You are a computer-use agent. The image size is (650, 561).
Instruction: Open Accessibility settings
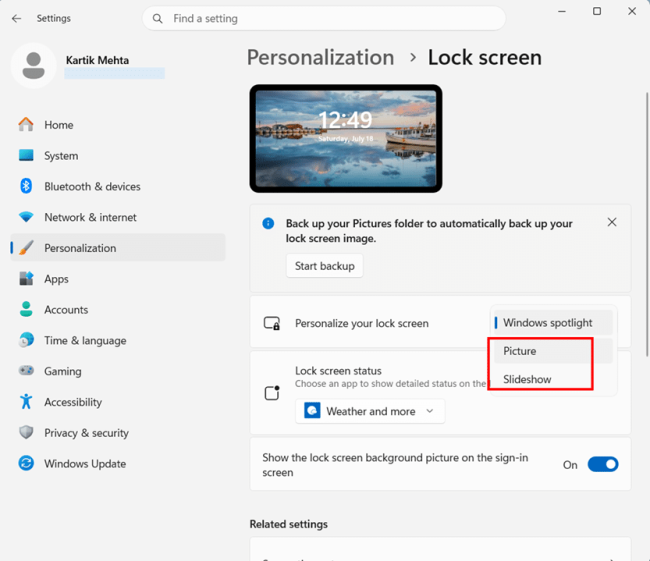(118, 402)
